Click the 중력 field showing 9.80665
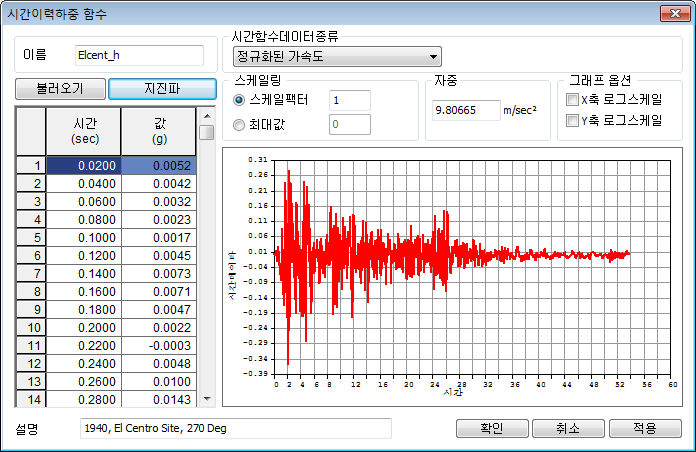The image size is (696, 452). tap(466, 110)
